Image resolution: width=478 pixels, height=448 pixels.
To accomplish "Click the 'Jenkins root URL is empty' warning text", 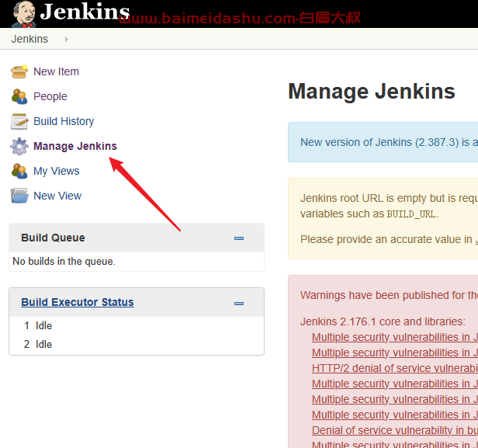I will click(x=389, y=198).
